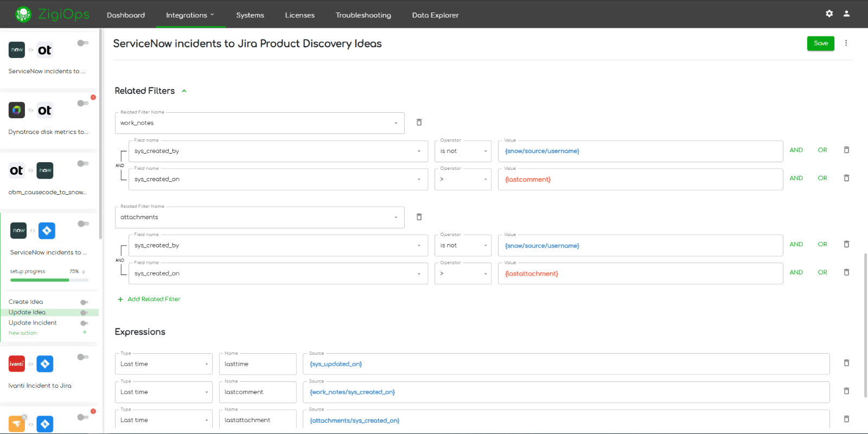Open the Troubleshooting tab

pos(363,15)
